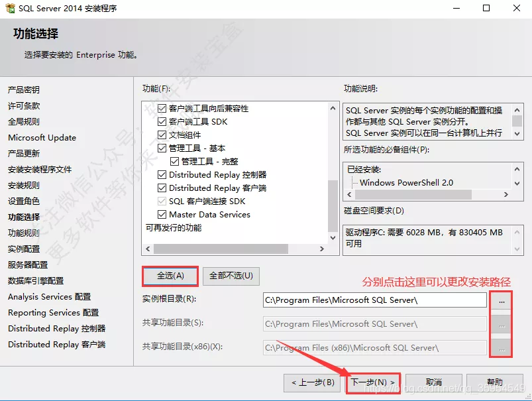Toggle 客户端工具 SDK checkbox
The height and width of the screenshot is (401, 532).
[x=162, y=122]
